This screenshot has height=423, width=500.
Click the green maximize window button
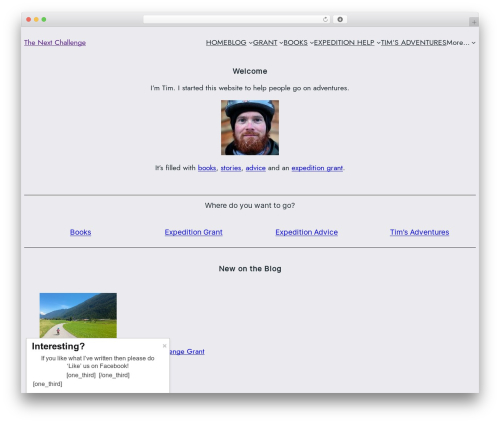tap(44, 20)
